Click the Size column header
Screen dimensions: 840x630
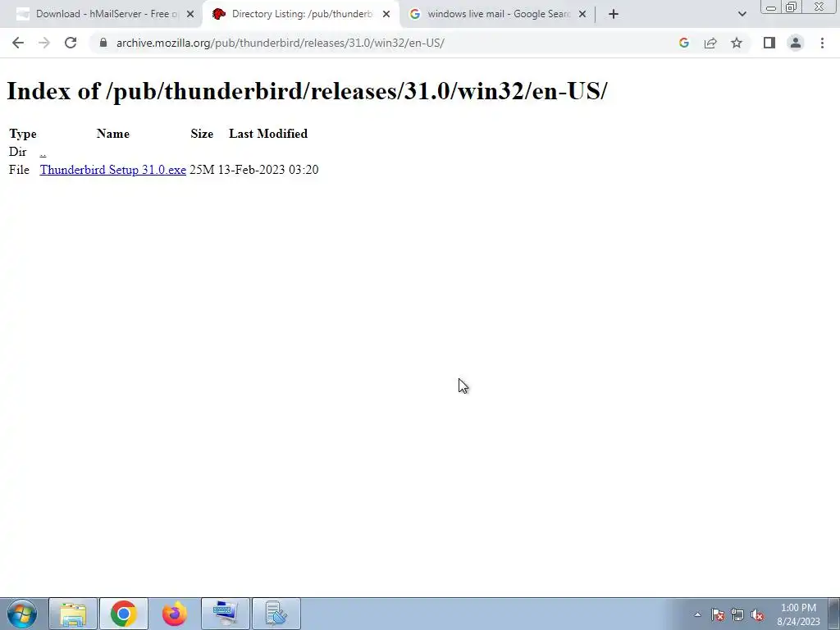pos(202,134)
